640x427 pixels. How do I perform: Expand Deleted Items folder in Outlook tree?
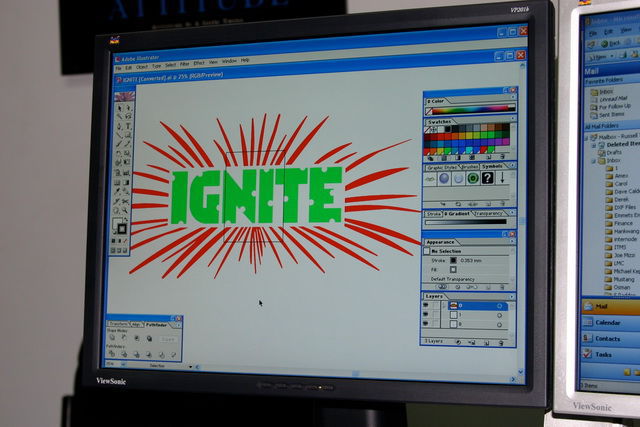(594, 145)
